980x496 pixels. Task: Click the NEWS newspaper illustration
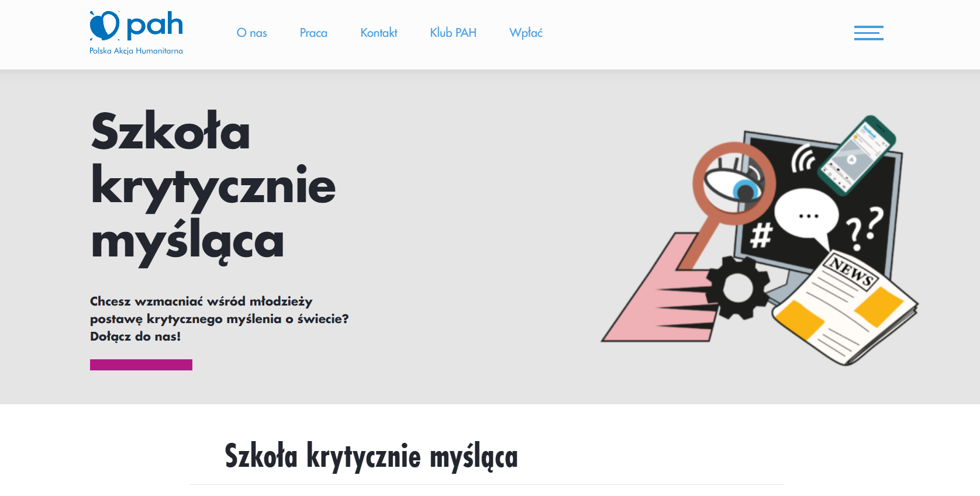844,310
